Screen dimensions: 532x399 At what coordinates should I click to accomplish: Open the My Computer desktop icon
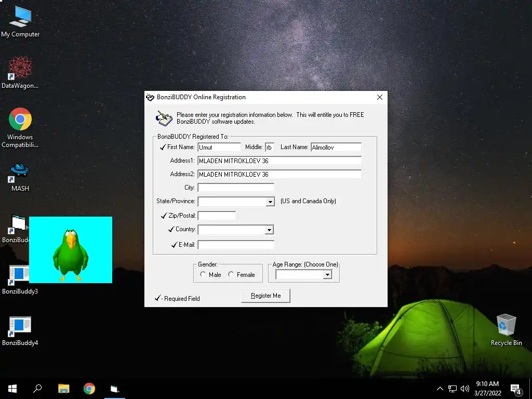(20, 21)
